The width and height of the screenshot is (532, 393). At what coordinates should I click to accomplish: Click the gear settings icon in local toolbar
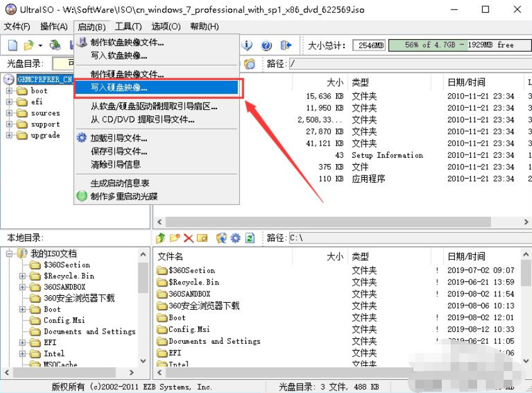point(235,238)
